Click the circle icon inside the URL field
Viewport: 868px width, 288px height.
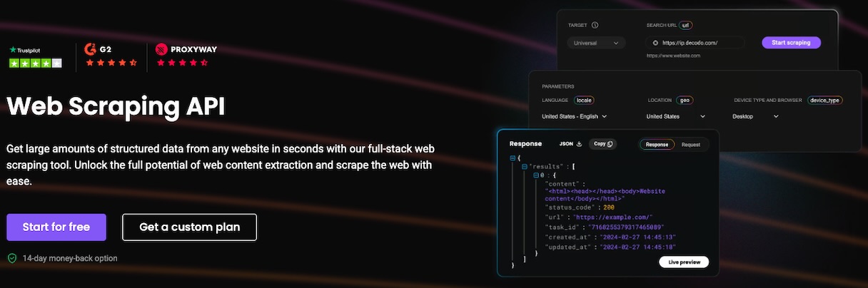[655, 43]
